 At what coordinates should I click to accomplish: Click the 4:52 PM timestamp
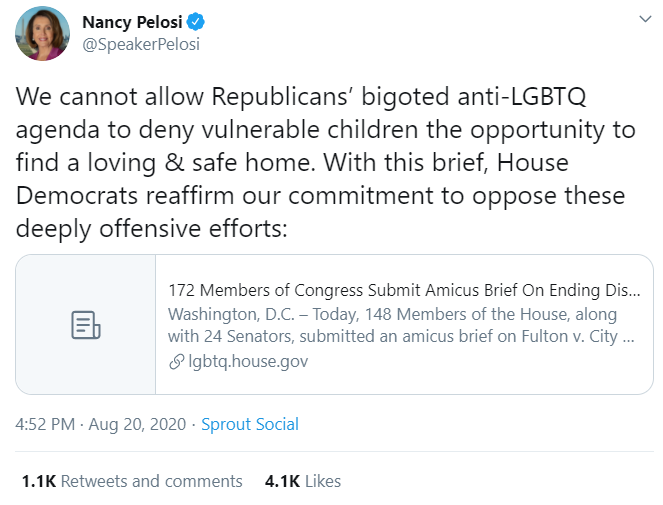(45, 424)
